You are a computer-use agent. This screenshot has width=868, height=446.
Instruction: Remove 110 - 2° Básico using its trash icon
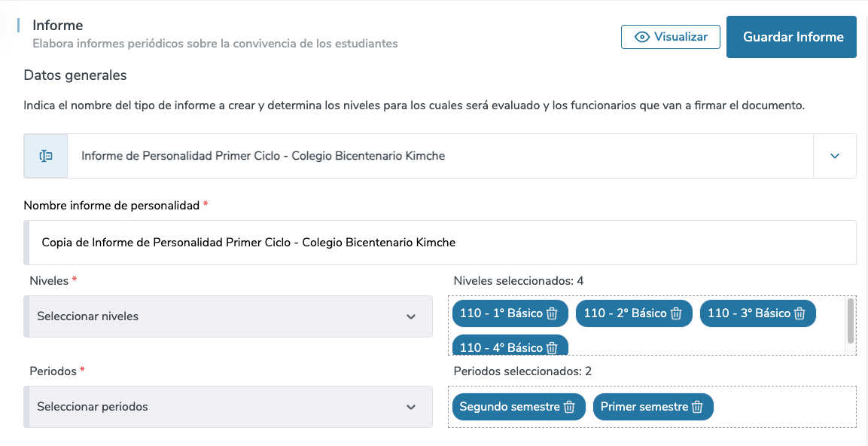pos(676,313)
